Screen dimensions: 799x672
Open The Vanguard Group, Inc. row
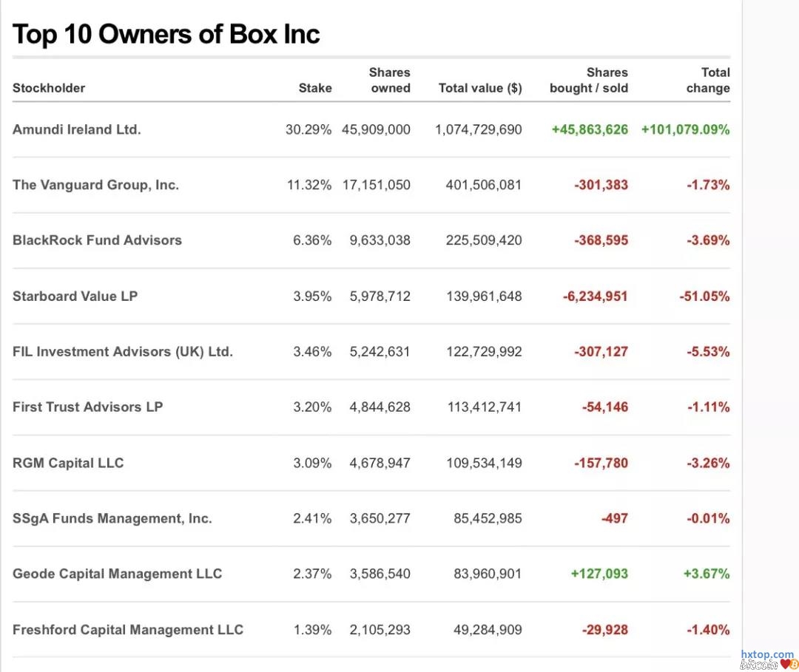coord(95,185)
